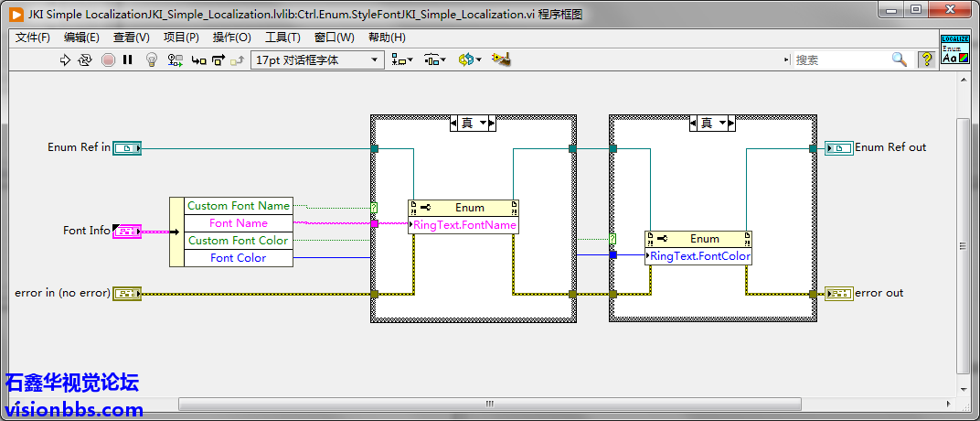This screenshot has height=421, width=980.
Task: Click the Step Into button
Action: [198, 59]
